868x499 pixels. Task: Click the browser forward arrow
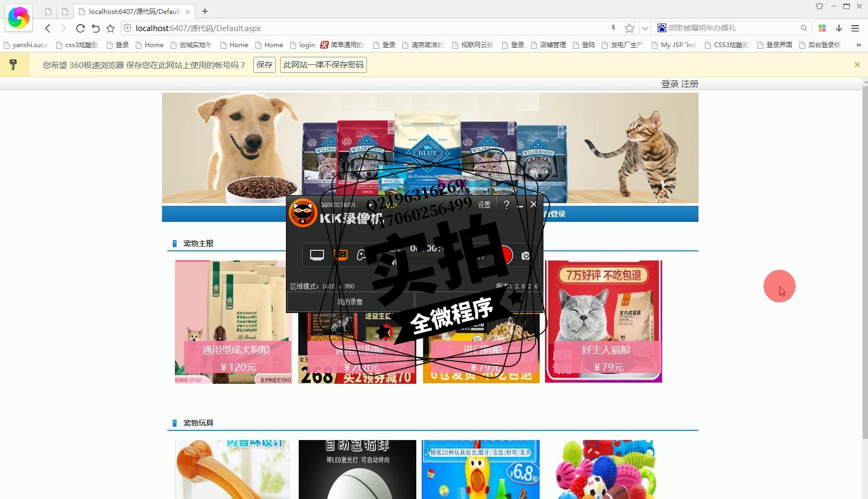pyautogui.click(x=63, y=28)
